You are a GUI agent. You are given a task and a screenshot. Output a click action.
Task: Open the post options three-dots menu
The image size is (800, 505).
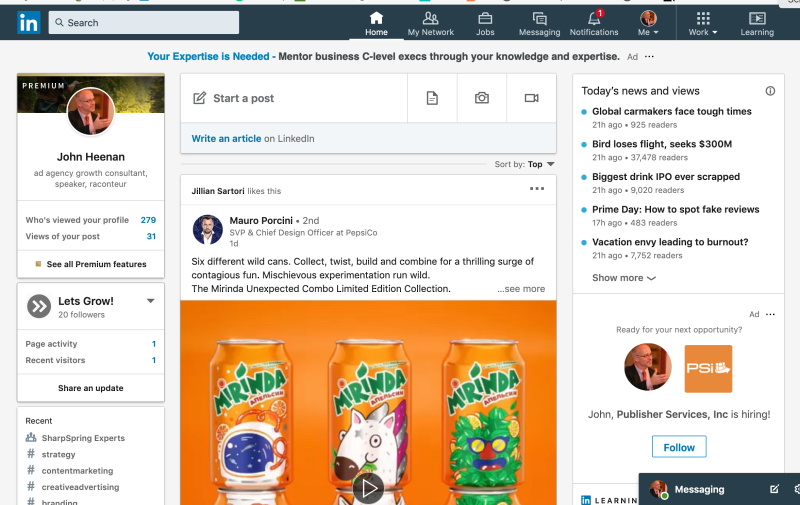537,189
